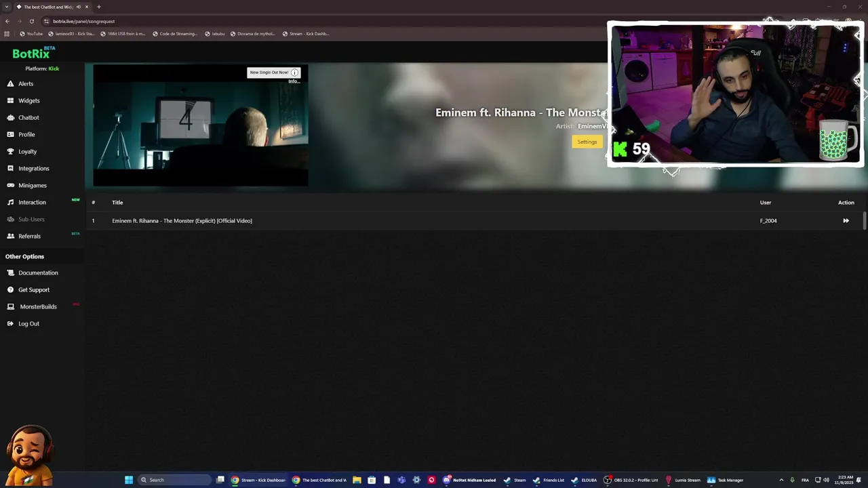
Task: Open a new browser tab
Action: 99,7
